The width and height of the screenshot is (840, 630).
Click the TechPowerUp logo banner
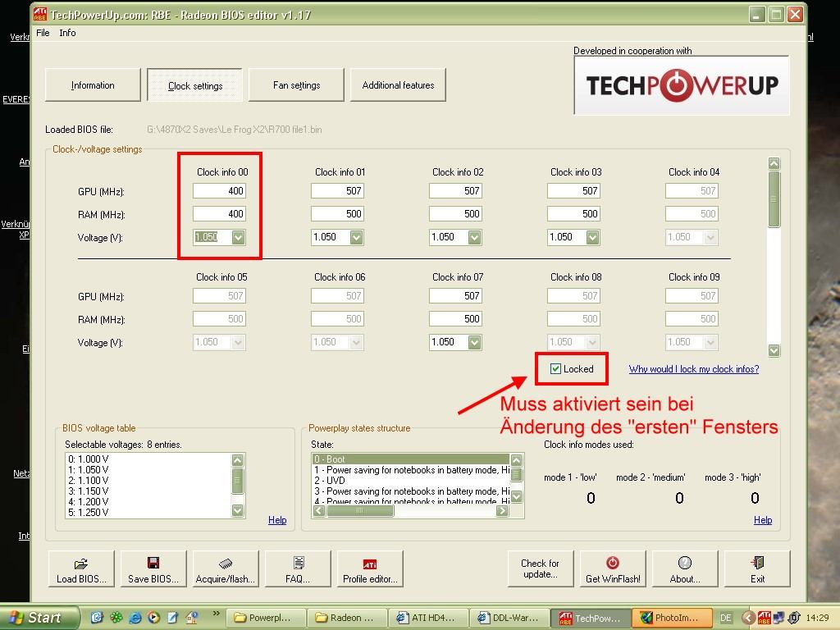tap(682, 85)
